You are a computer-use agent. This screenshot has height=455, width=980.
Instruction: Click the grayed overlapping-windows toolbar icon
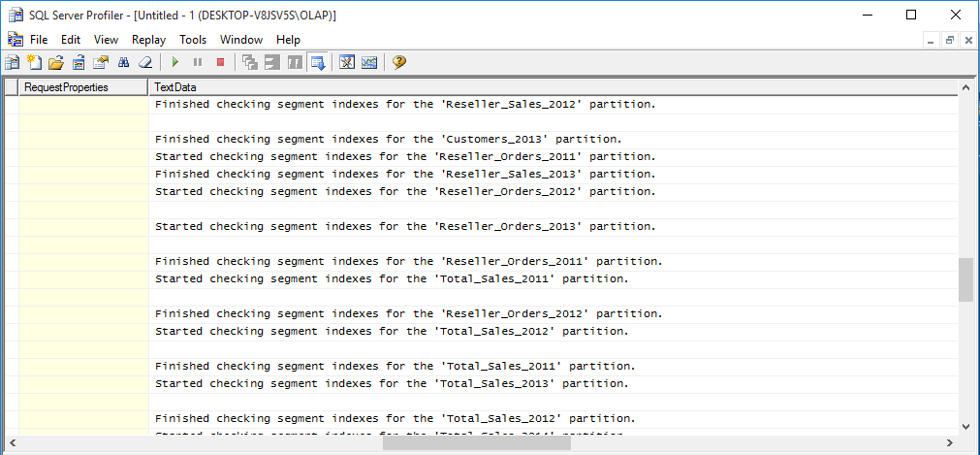250,63
